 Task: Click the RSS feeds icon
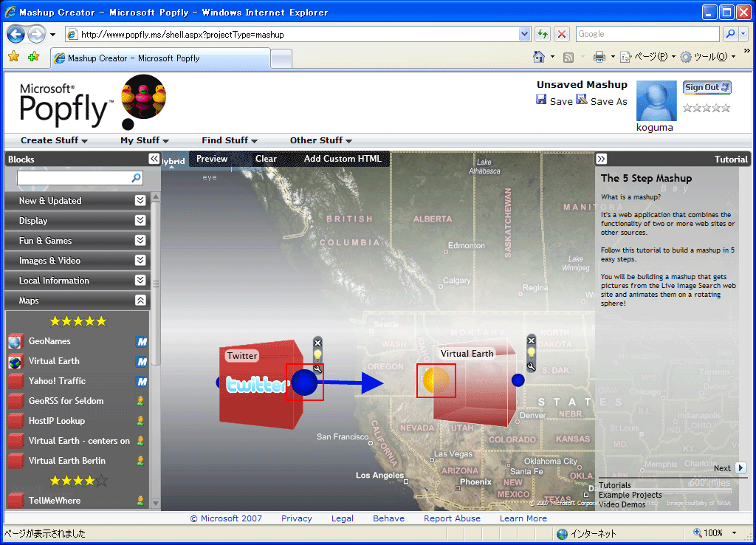click(568, 58)
